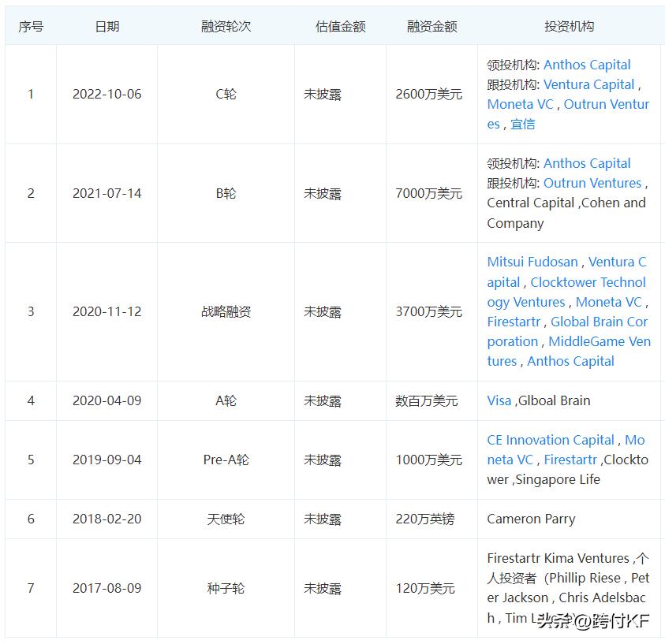Click the C轮 cell in row 1
Image resolution: width=665 pixels, height=644 pixels.
tap(226, 94)
